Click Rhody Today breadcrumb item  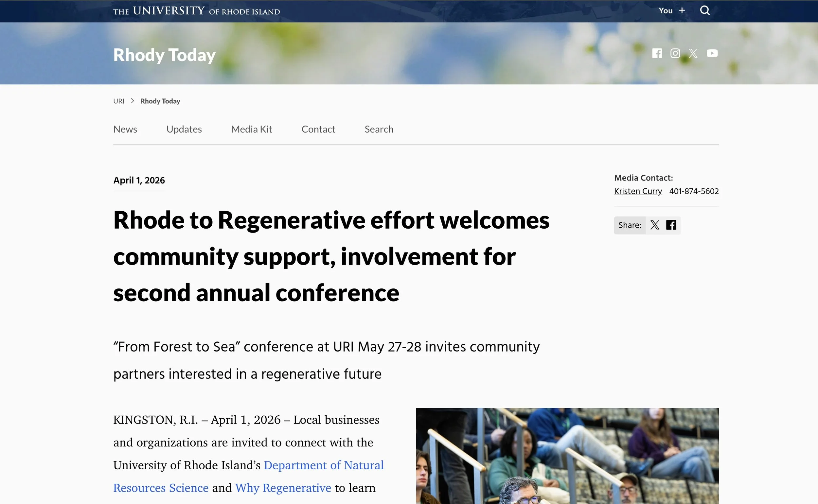(x=160, y=101)
